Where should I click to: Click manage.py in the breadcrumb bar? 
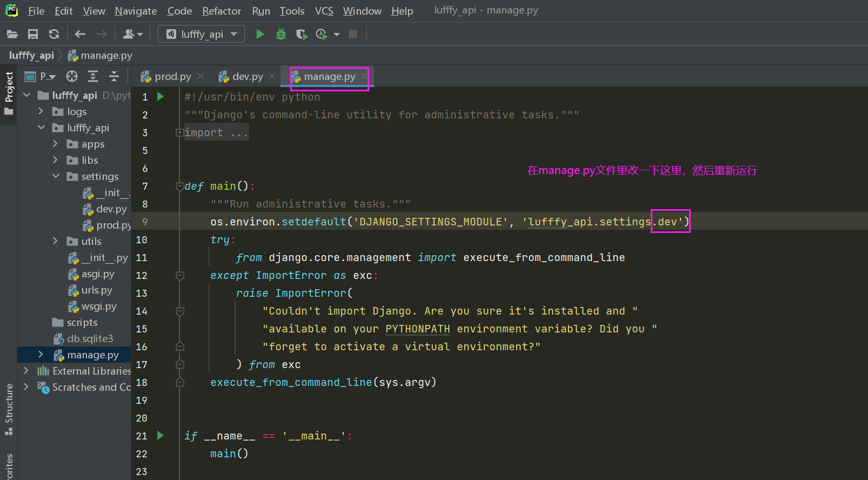coord(100,55)
